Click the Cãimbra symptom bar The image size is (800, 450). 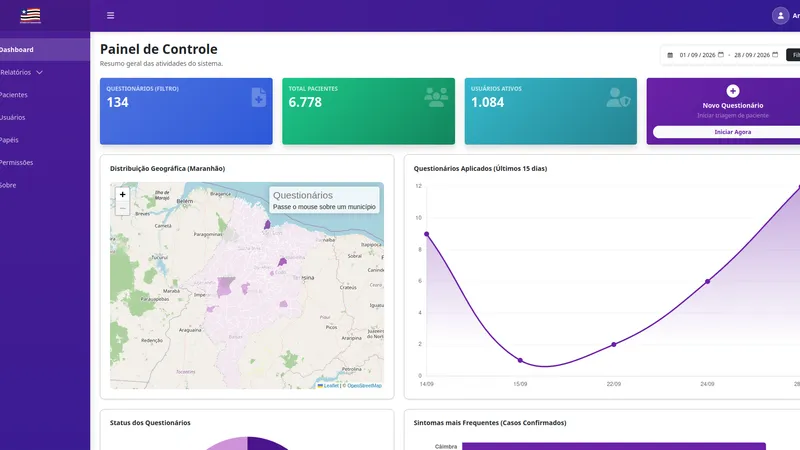tap(614, 446)
